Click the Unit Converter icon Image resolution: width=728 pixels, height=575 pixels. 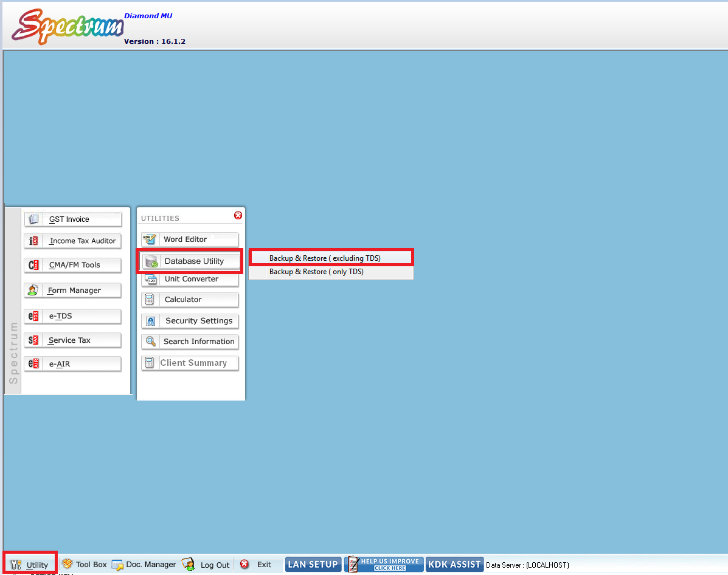click(151, 280)
